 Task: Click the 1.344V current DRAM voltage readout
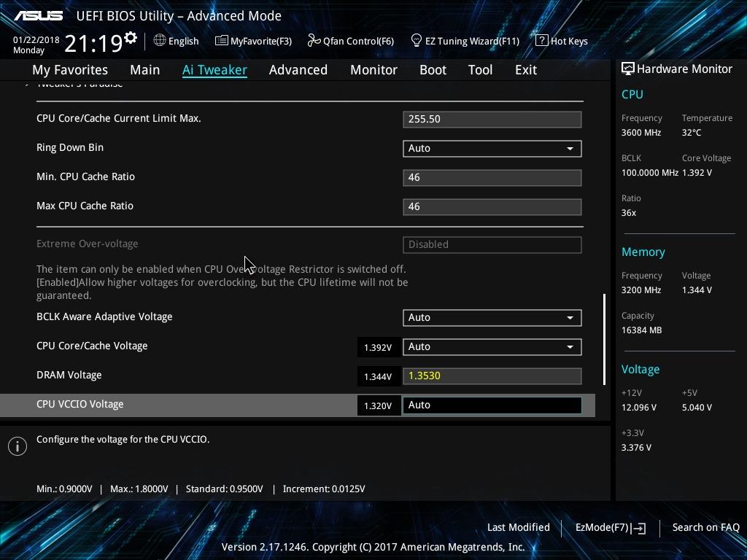[379, 377]
